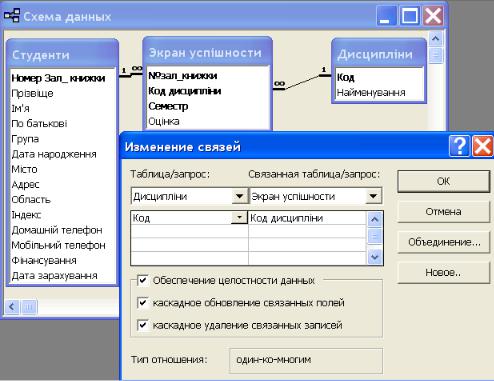The image size is (494, 381).
Task: Click the field grid scroll down arrow
Action: tap(375, 257)
